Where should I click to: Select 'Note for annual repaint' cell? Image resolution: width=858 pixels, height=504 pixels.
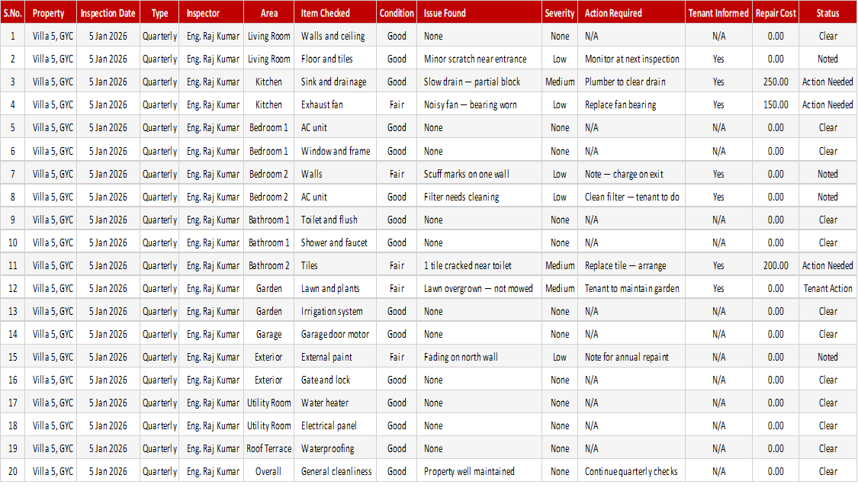631,358
